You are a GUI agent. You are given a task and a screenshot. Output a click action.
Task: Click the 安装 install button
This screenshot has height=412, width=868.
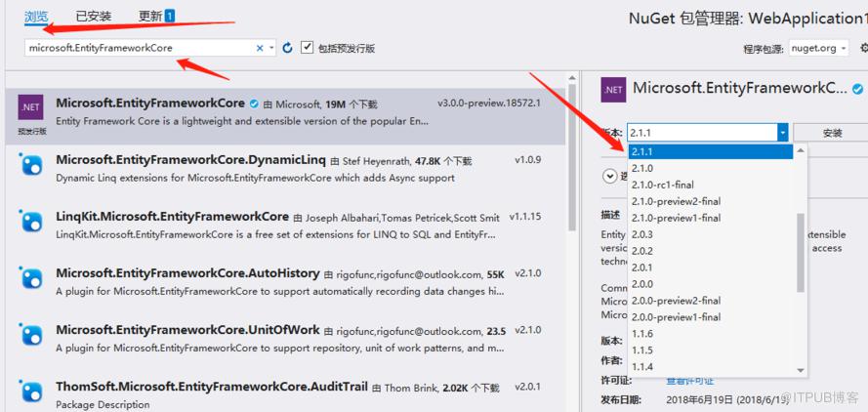[832, 133]
